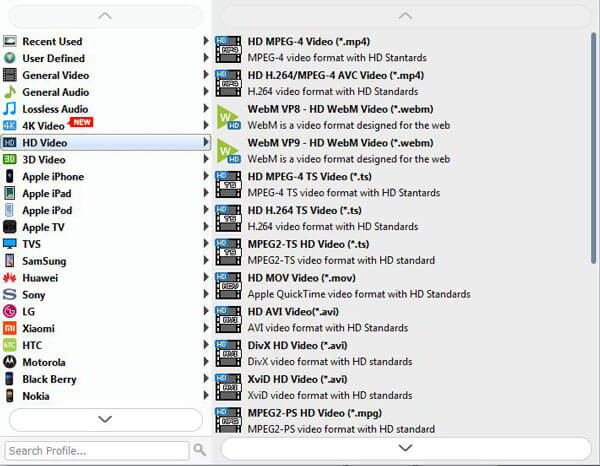Click the Apple TV icon
The image size is (600, 466).
pyautogui.click(x=10, y=227)
